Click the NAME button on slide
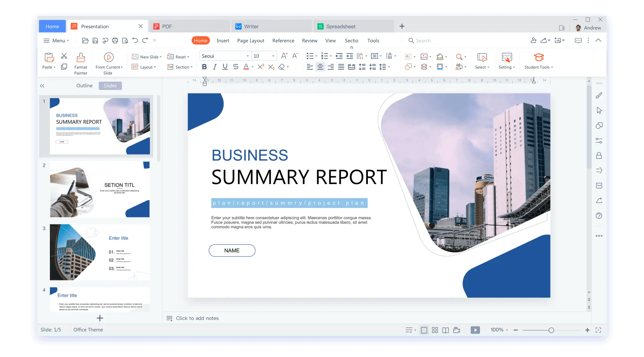The width and height of the screenshot is (644, 357). (232, 250)
